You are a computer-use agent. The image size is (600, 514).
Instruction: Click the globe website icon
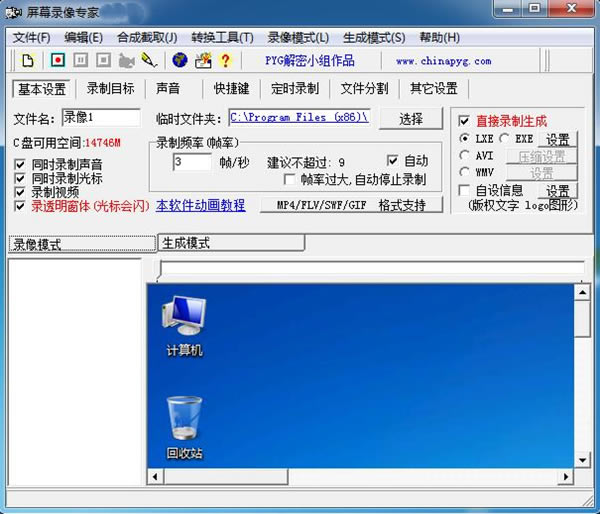180,61
